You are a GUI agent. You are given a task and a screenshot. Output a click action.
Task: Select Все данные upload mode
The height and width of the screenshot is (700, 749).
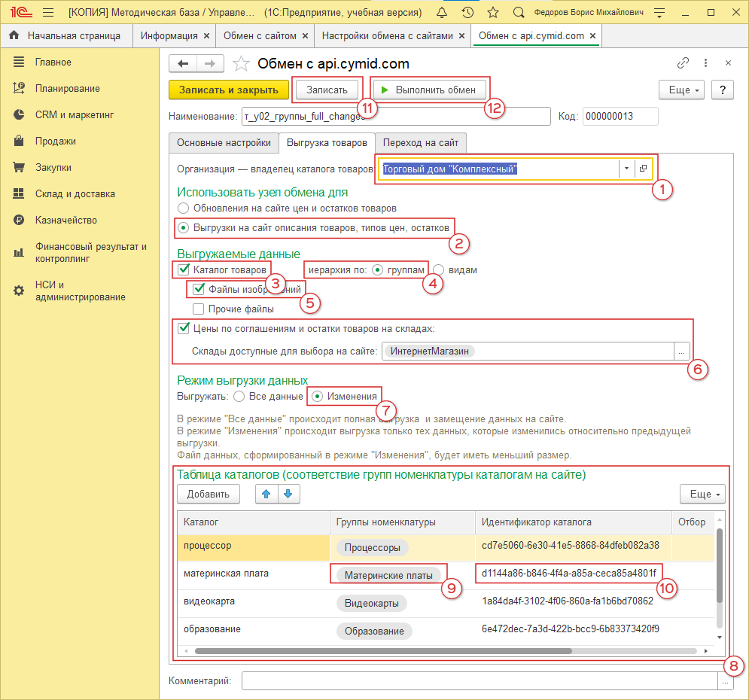[x=239, y=396]
